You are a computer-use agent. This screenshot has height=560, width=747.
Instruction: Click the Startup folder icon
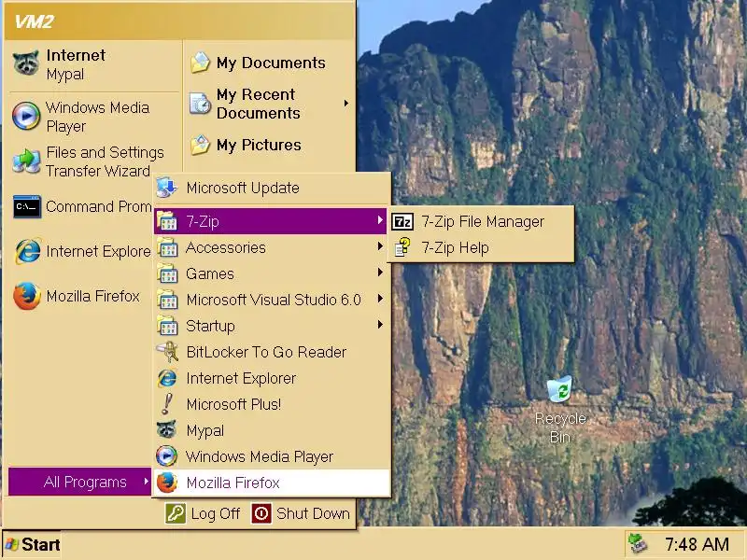pos(167,326)
